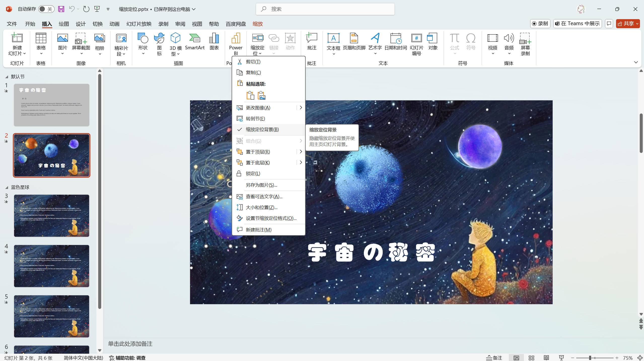Viewport: 644px width, 361px height.
Task: Click the Redo icon in title bar
Action: coord(86,9)
